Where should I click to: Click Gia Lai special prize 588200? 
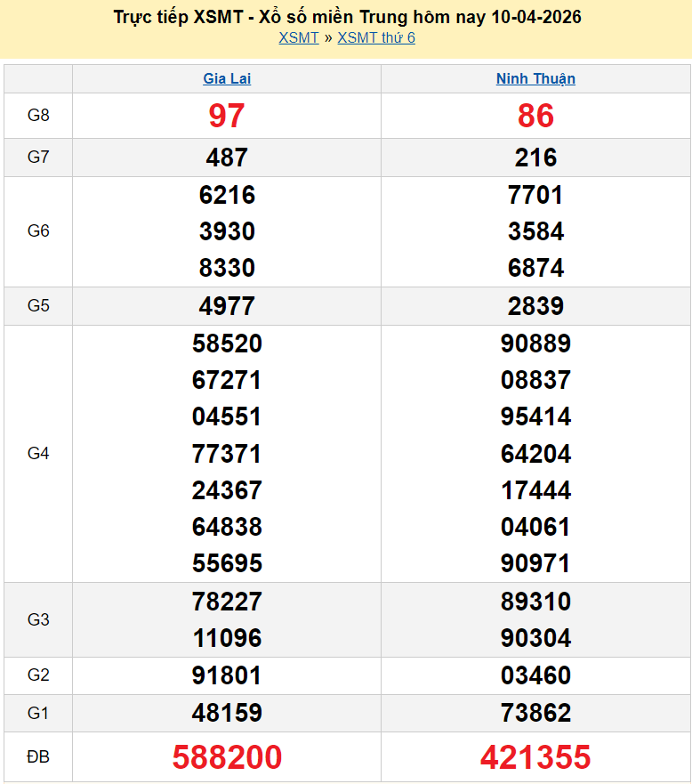click(x=227, y=757)
